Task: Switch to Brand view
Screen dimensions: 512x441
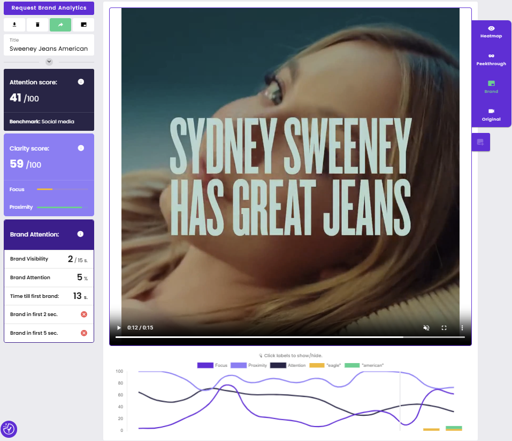Action: 491,87
